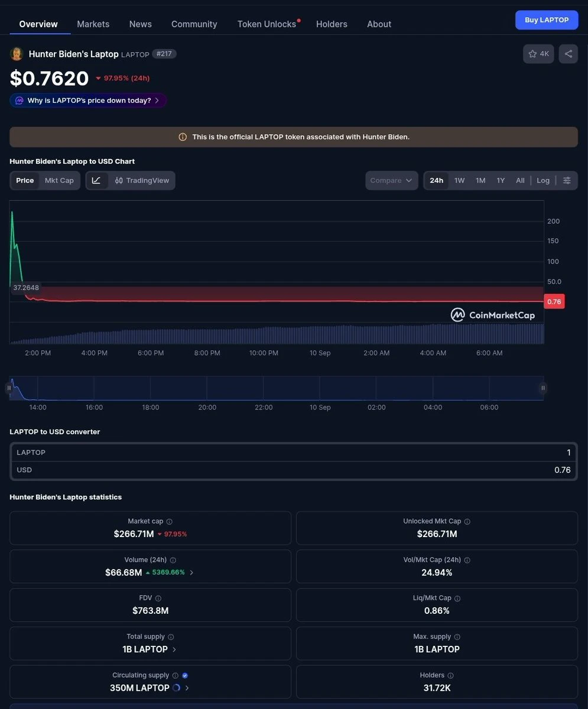This screenshot has width=588, height=709.
Task: Click the info icon next to Holders
Action: pos(450,675)
